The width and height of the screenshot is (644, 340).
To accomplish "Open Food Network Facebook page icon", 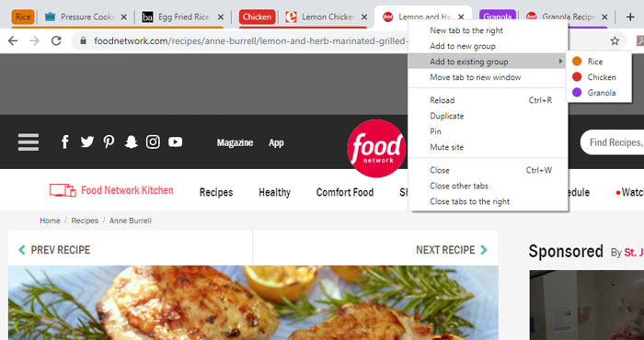I will tap(65, 142).
